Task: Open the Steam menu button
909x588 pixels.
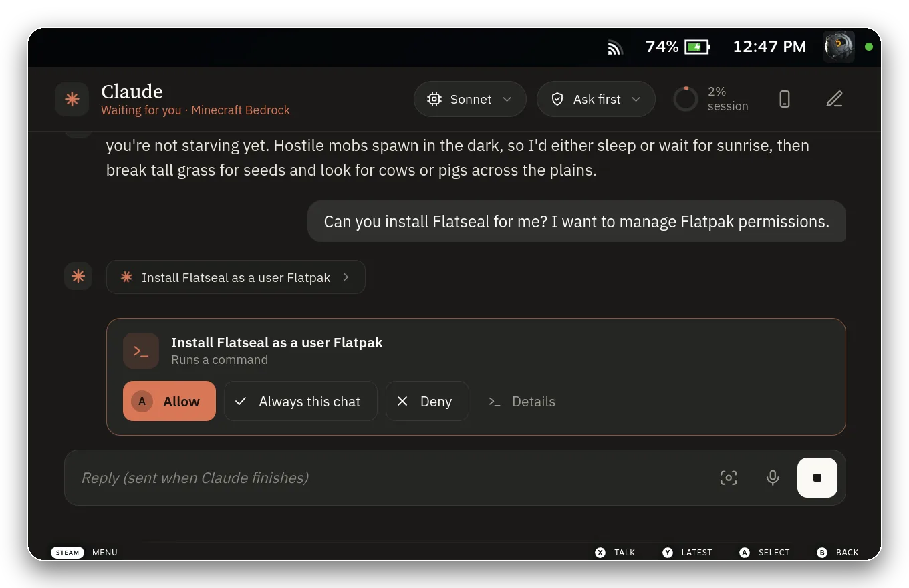Action: click(68, 553)
